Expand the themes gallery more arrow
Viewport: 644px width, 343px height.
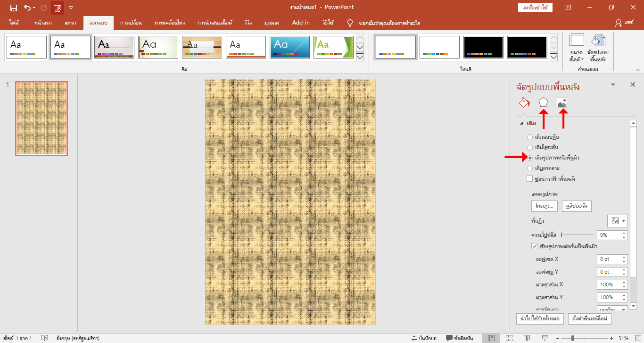[x=360, y=57]
